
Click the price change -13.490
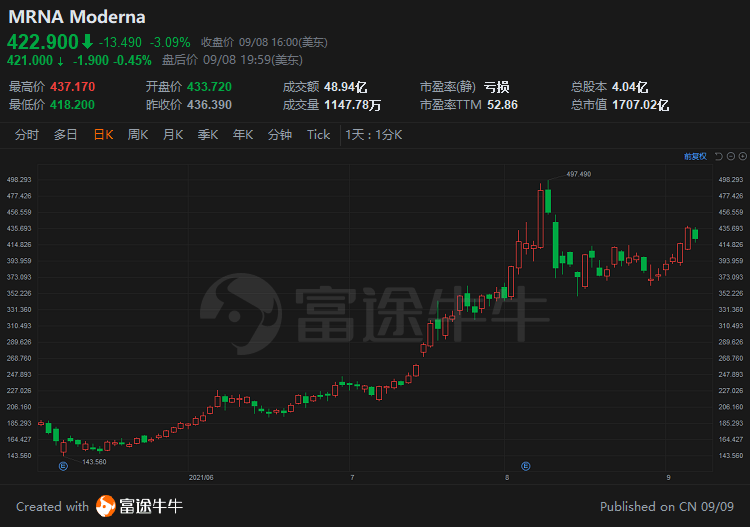click(x=120, y=43)
